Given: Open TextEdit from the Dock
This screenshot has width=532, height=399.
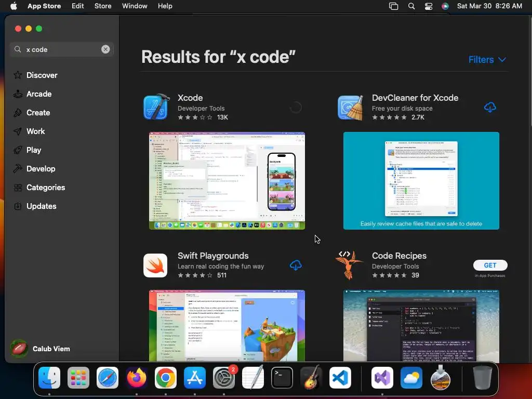Looking at the screenshot, I should tap(253, 377).
